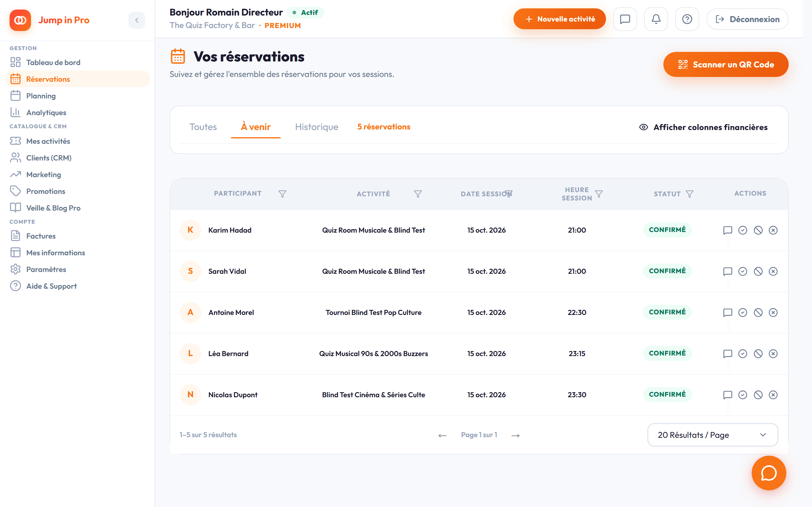The width and height of the screenshot is (812, 507).
Task: Select the Toutes tab
Action: pos(203,127)
